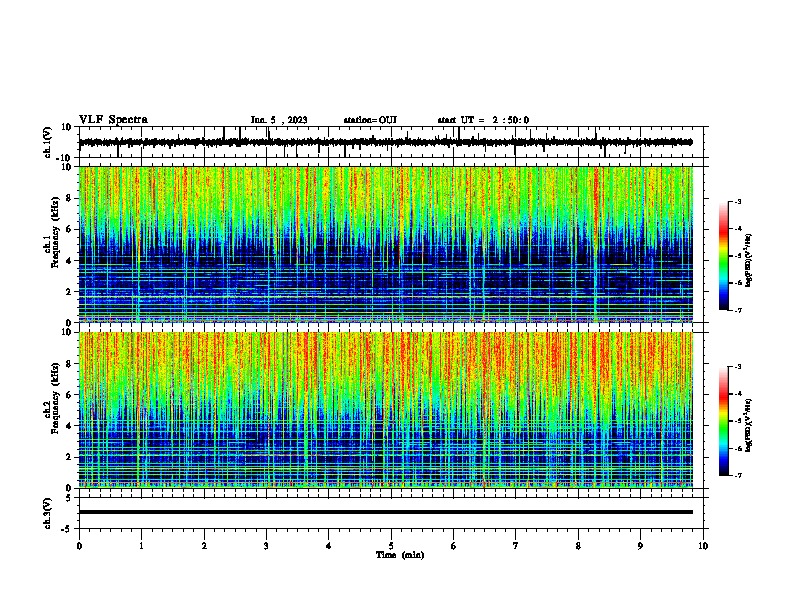Screen dimensions: 792x612
Task: Click the ch.2 color bar log(PSD) label
Action: click(749, 425)
